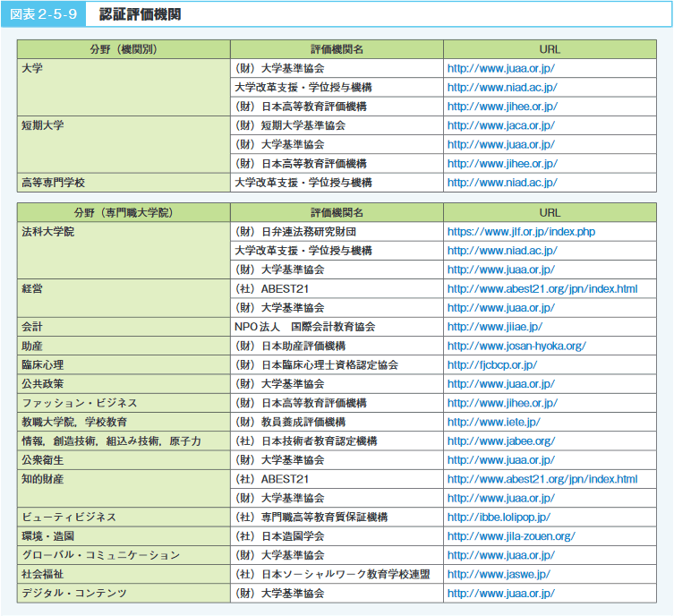
Task: Open the www.jiiae.jp link
Action: 495,327
